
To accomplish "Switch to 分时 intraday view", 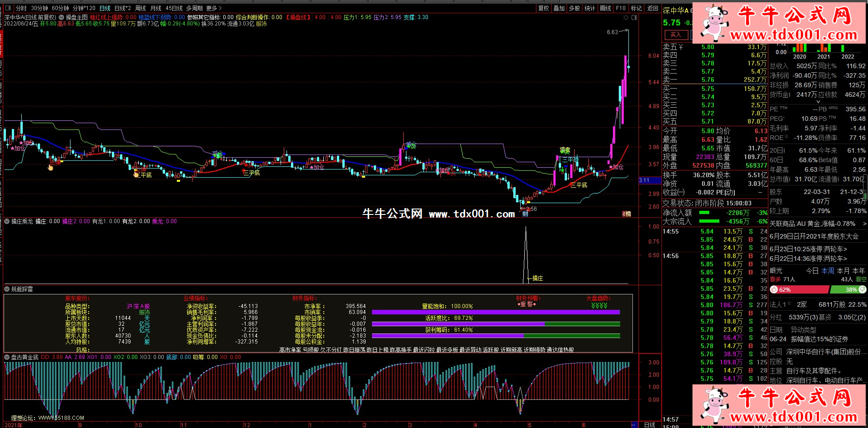I will click(21, 8).
